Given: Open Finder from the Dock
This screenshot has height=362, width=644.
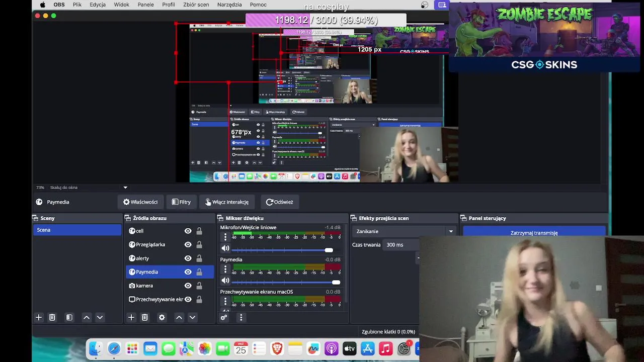Looking at the screenshot, I should pos(95,348).
